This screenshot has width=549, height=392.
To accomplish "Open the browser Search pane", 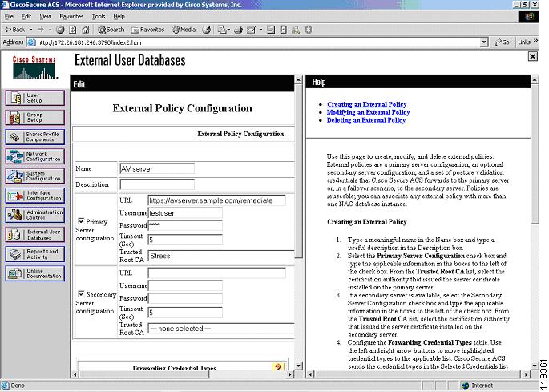I will pyautogui.click(x=111, y=30).
